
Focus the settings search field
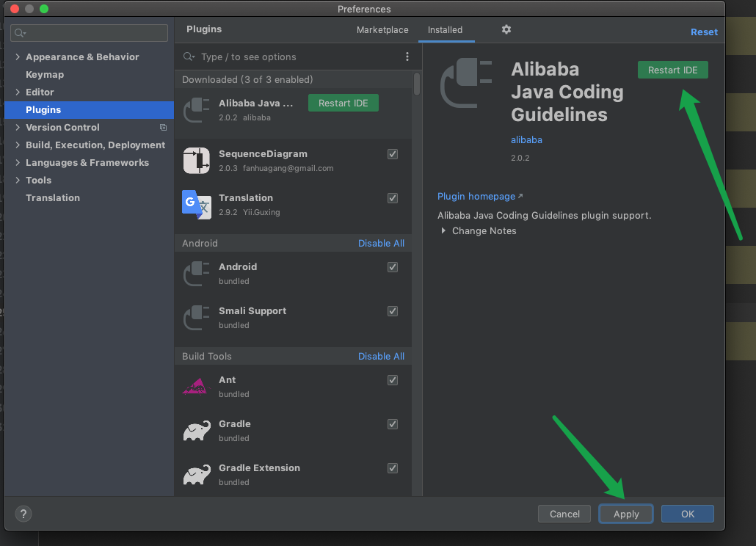(90, 33)
